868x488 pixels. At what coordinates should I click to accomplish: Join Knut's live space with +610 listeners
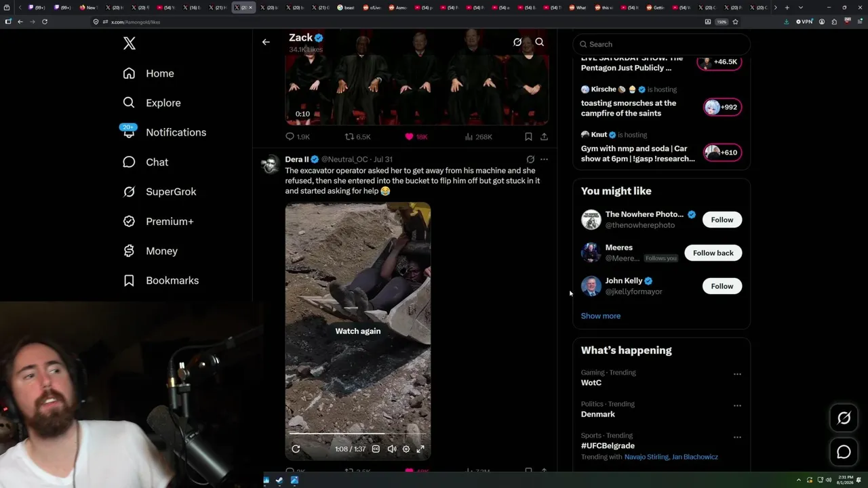pos(723,152)
